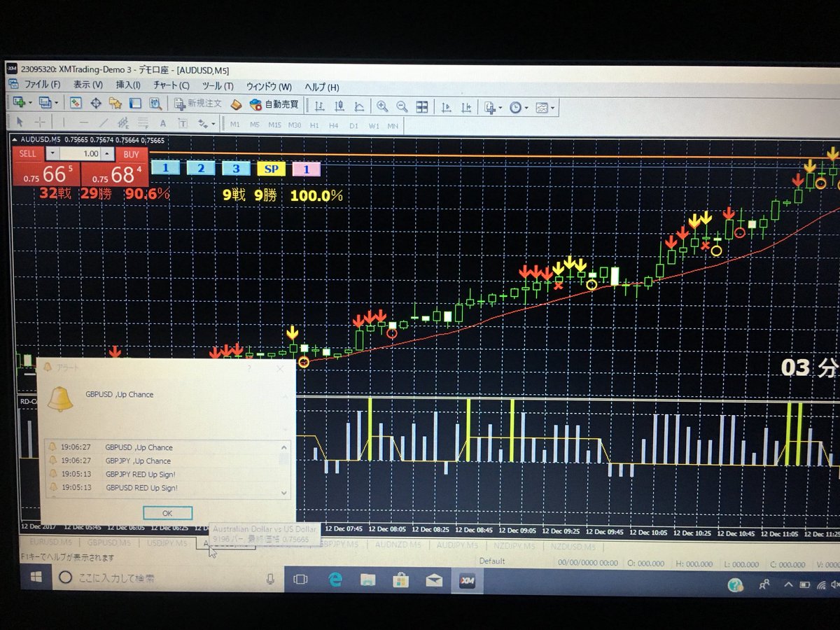The height and width of the screenshot is (630, 840).
Task: Select the vertical line tool
Action: coord(64,122)
